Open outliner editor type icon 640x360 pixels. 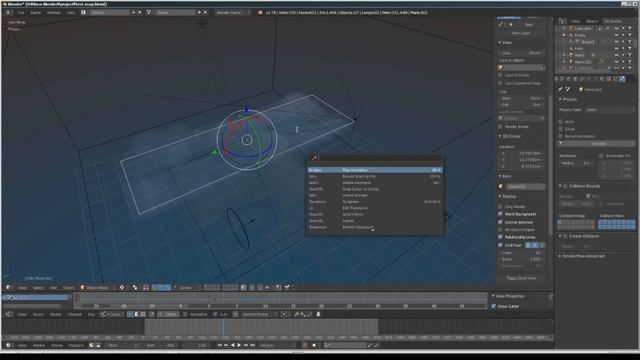[563, 21]
